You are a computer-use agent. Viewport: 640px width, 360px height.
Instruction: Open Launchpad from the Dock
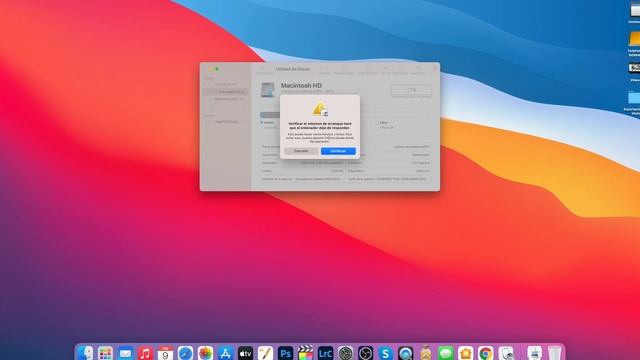point(105,353)
